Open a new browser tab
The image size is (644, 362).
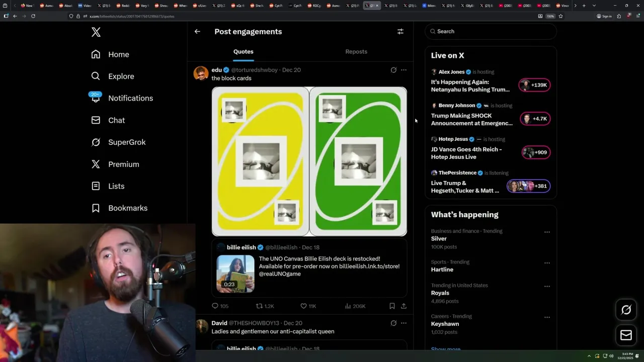click(x=584, y=6)
